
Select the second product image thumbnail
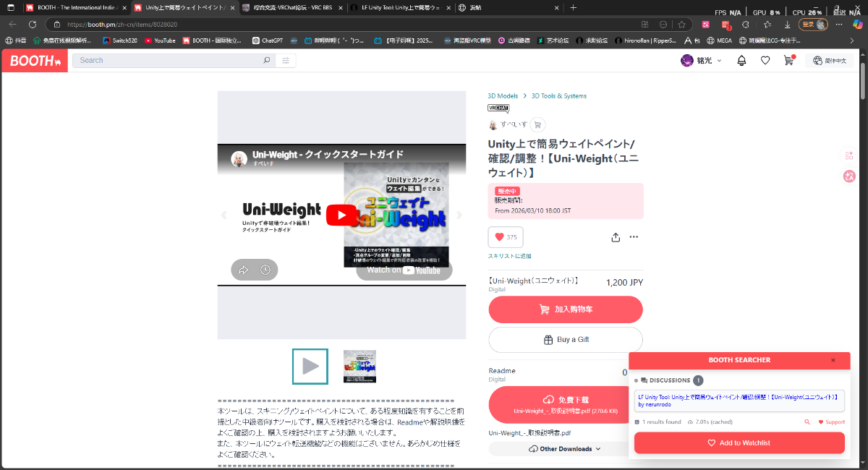tap(359, 367)
